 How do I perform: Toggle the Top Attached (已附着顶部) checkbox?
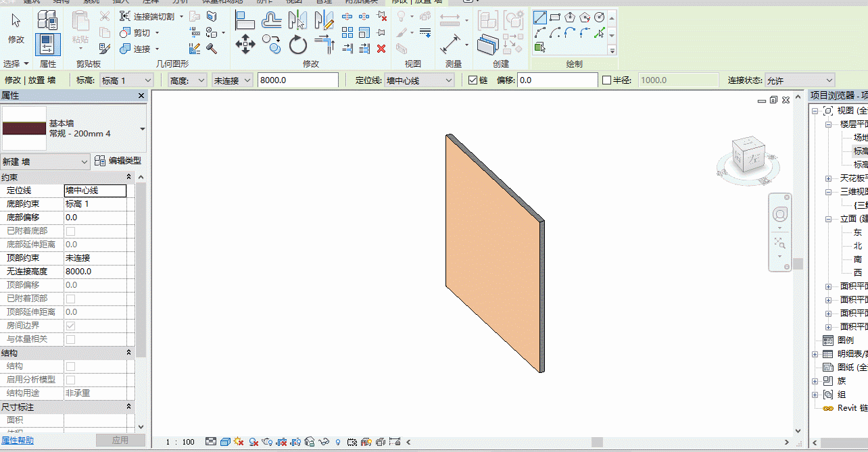coord(70,299)
